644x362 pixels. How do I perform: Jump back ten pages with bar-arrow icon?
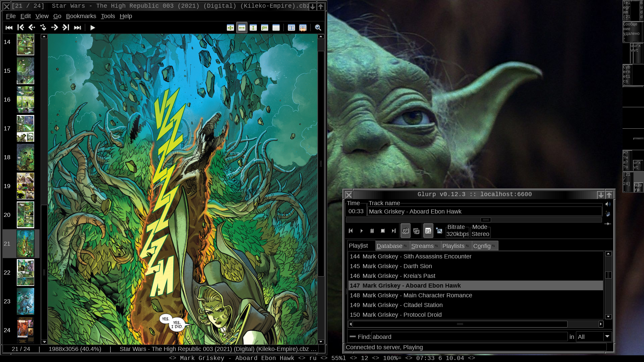tap(20, 28)
